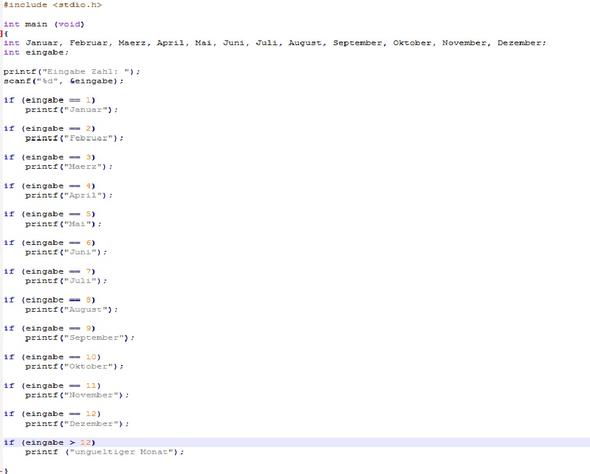590x474 pixels.
Task: Click the if line above printf("September")
Action: [49, 328]
